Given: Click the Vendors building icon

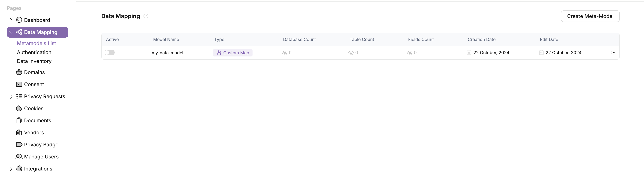Looking at the screenshot, I should (x=19, y=133).
